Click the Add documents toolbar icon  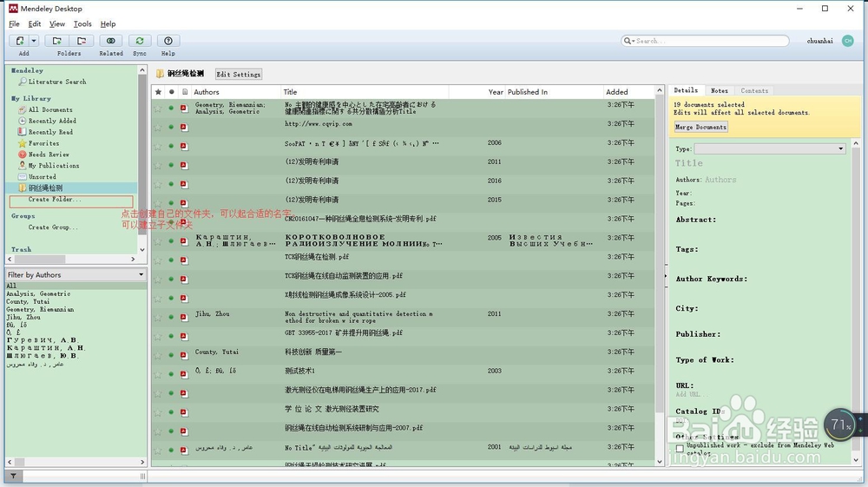[19, 41]
